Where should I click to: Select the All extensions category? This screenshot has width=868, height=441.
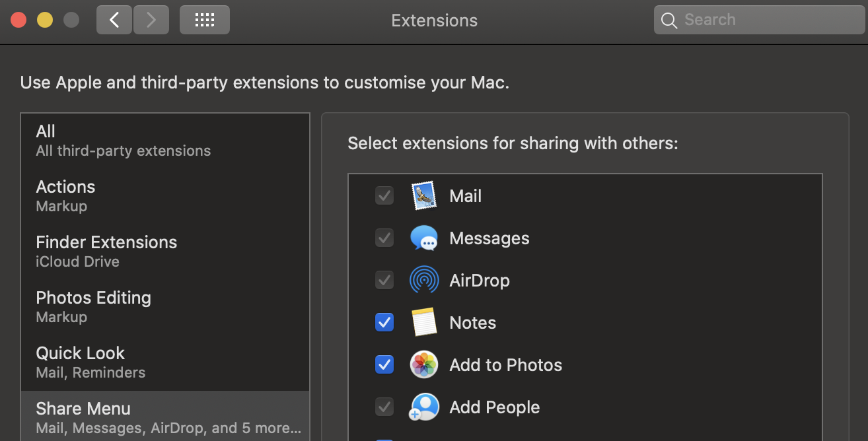point(165,141)
